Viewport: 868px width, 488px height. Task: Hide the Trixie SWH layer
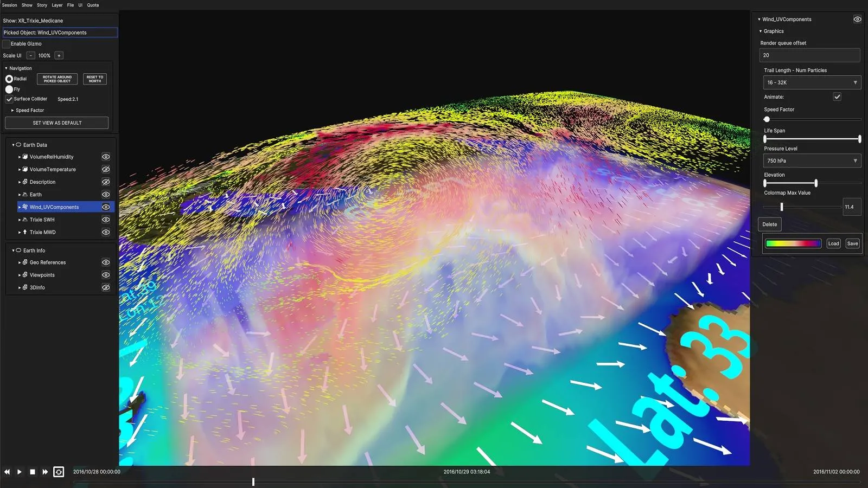[106, 220]
